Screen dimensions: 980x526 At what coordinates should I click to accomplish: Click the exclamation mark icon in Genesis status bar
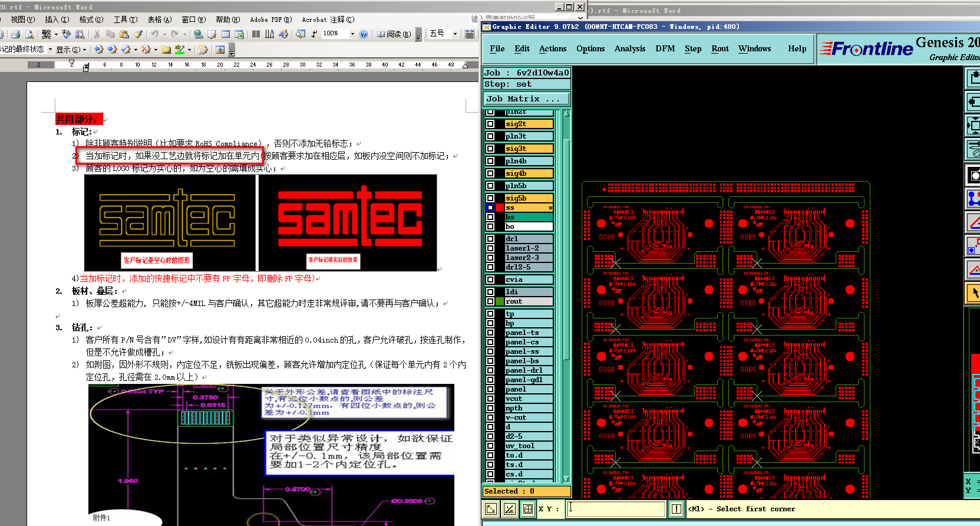coord(676,509)
